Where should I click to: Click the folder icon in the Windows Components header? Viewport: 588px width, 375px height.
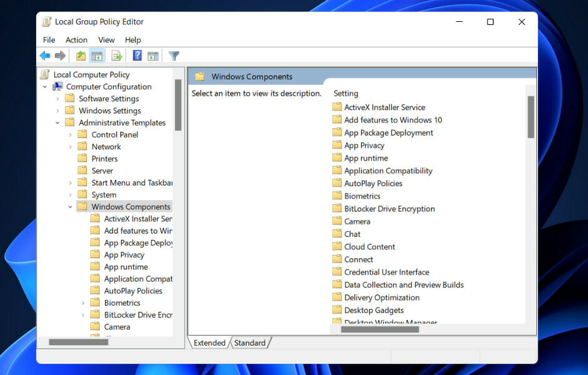pos(199,76)
